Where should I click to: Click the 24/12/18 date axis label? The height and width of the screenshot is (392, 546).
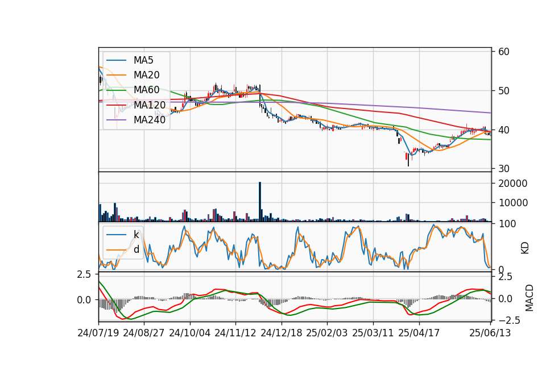[x=282, y=333]
